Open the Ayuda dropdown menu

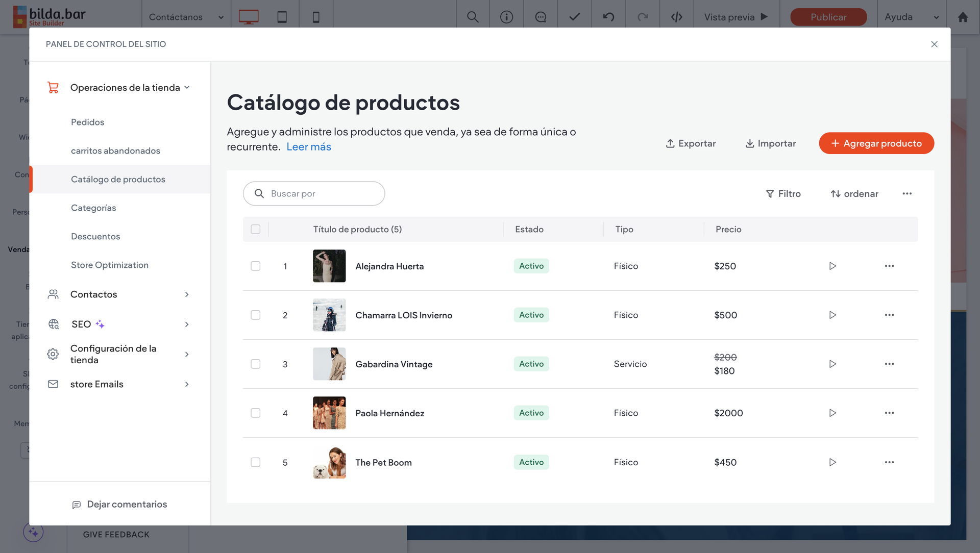[x=912, y=17]
